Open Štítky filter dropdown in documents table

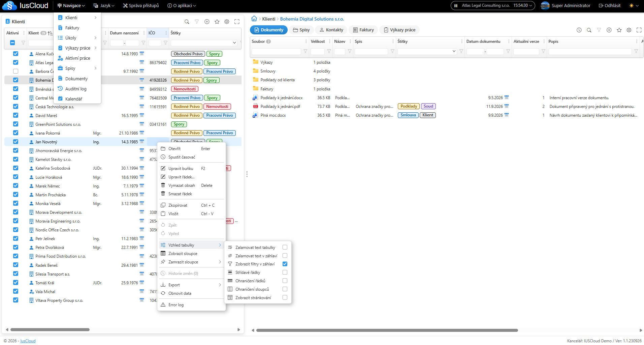click(x=454, y=51)
